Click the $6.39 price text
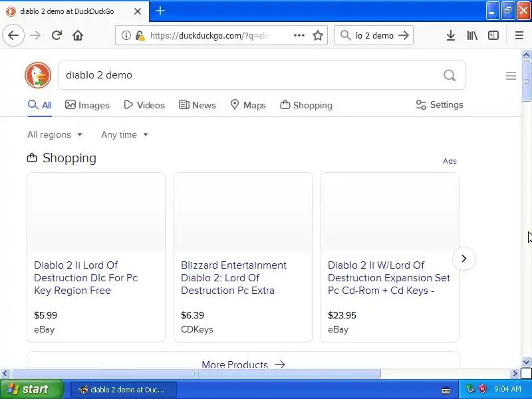This screenshot has width=532, height=399. [192, 315]
